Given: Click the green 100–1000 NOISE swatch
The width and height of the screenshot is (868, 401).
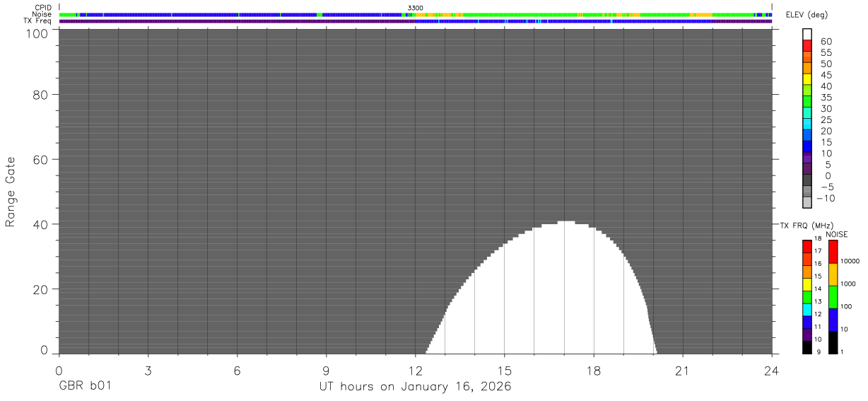Looking at the screenshot, I should (833, 297).
